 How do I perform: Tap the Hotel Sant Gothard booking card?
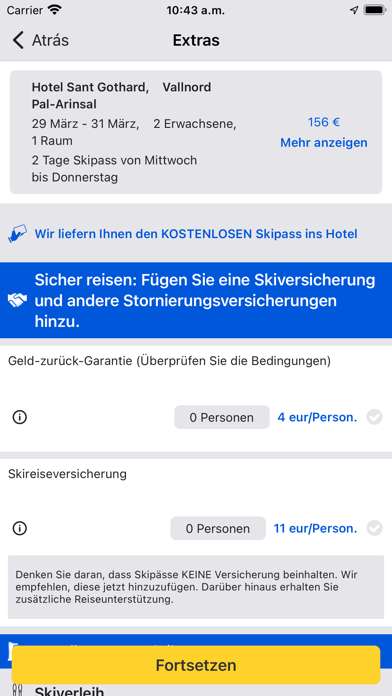click(x=196, y=132)
